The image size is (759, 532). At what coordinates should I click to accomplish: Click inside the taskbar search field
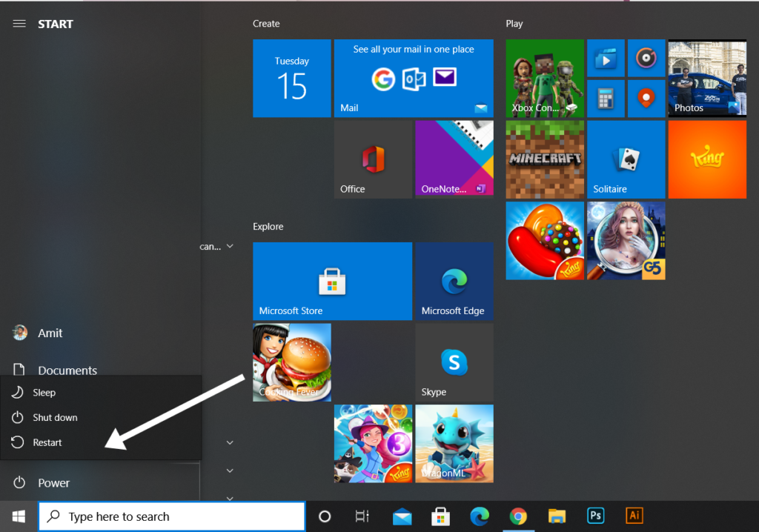pos(170,516)
